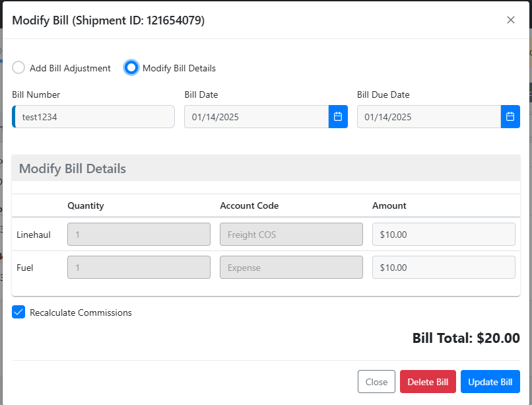Open the Linehaul Account Code Freight COS field
Viewport: 532px width, 405px height.
click(x=291, y=235)
